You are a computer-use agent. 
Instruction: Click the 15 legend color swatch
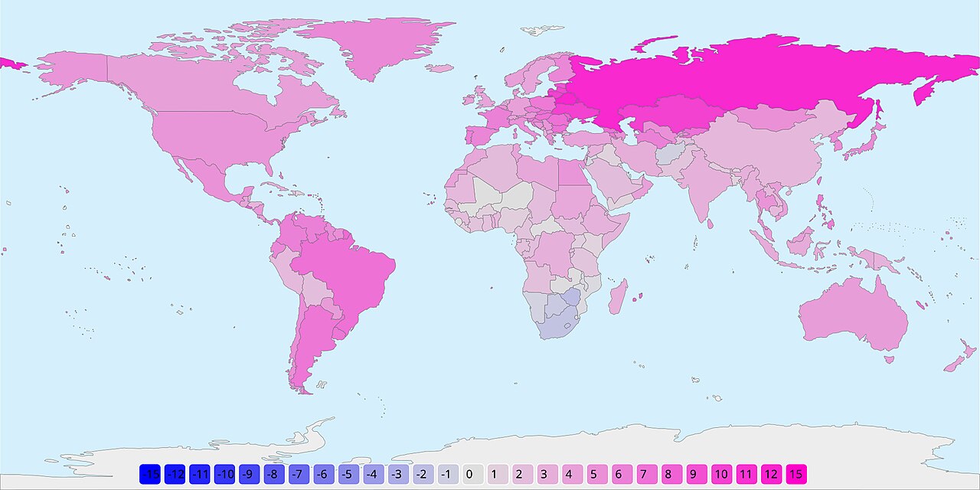pyautogui.click(x=796, y=474)
